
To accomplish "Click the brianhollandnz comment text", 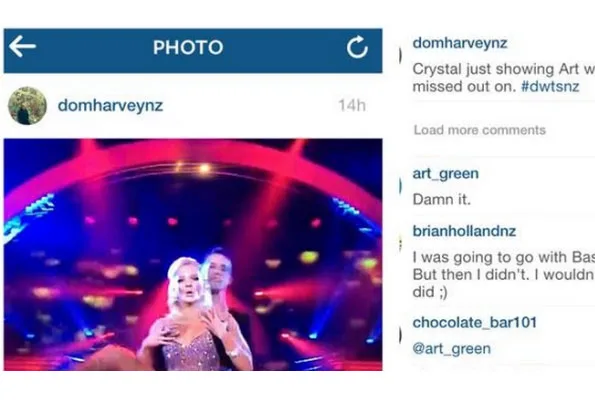I will (504, 274).
